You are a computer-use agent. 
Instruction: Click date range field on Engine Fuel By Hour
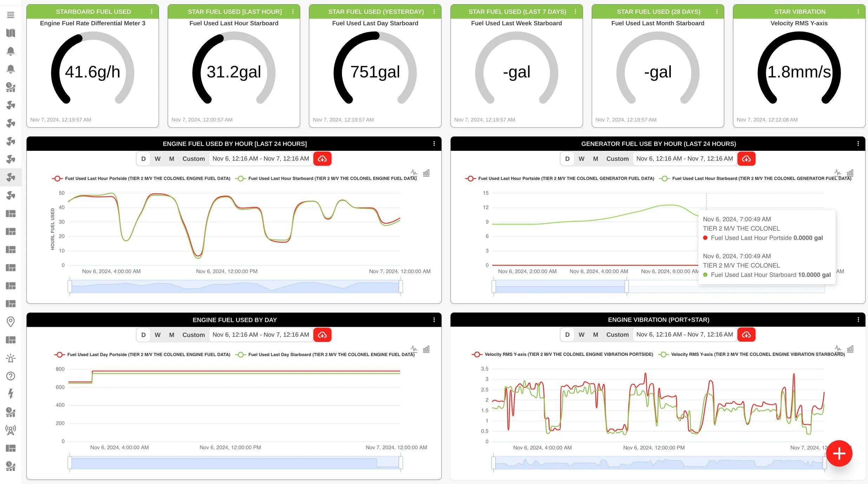pyautogui.click(x=261, y=159)
